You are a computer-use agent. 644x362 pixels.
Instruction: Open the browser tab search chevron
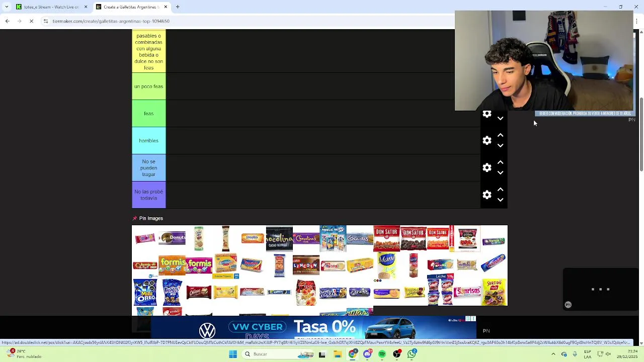click(7, 7)
